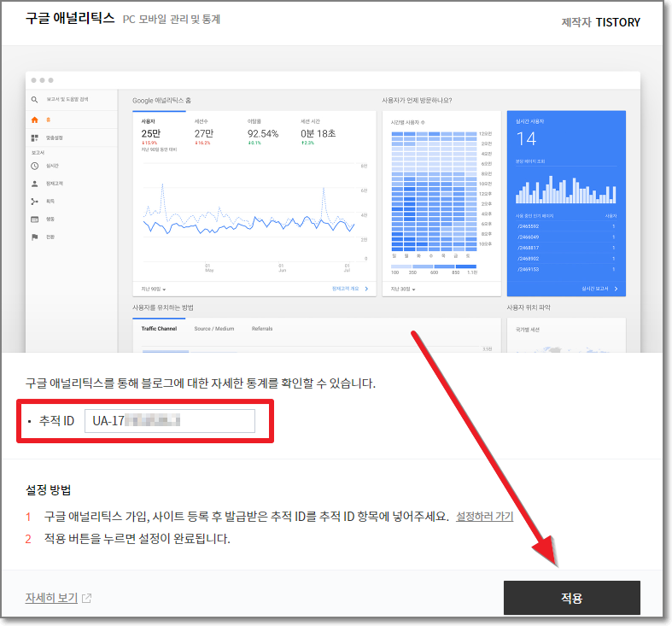Viewport: 672px width, 626px height.
Task: Click the 국가별 세션 card heading
Action: (528, 330)
